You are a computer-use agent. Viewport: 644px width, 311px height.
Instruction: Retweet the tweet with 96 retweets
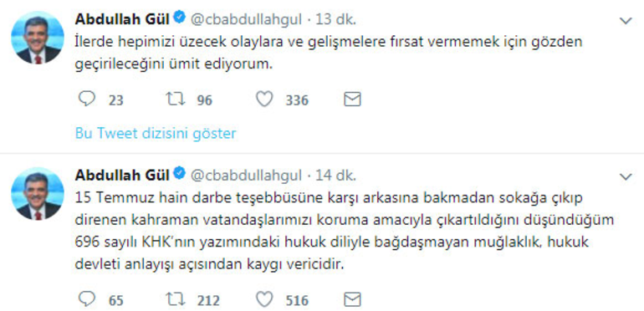[x=176, y=99]
